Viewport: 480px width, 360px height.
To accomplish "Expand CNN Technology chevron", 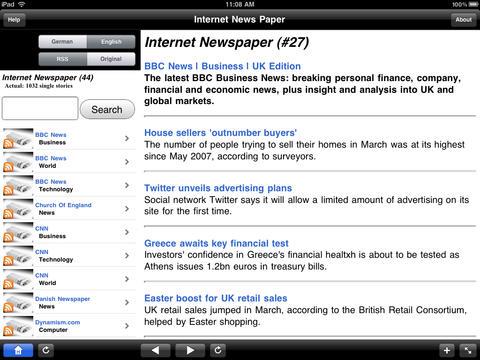I will click(x=127, y=255).
